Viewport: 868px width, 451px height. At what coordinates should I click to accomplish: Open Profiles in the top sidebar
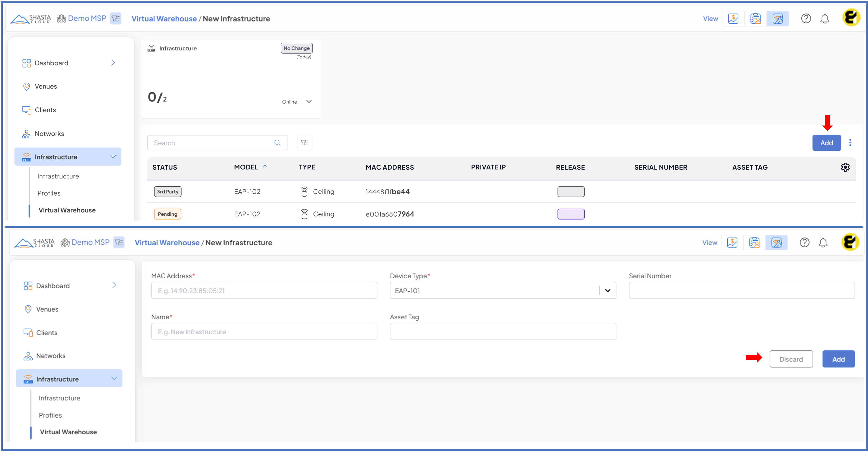tap(49, 193)
